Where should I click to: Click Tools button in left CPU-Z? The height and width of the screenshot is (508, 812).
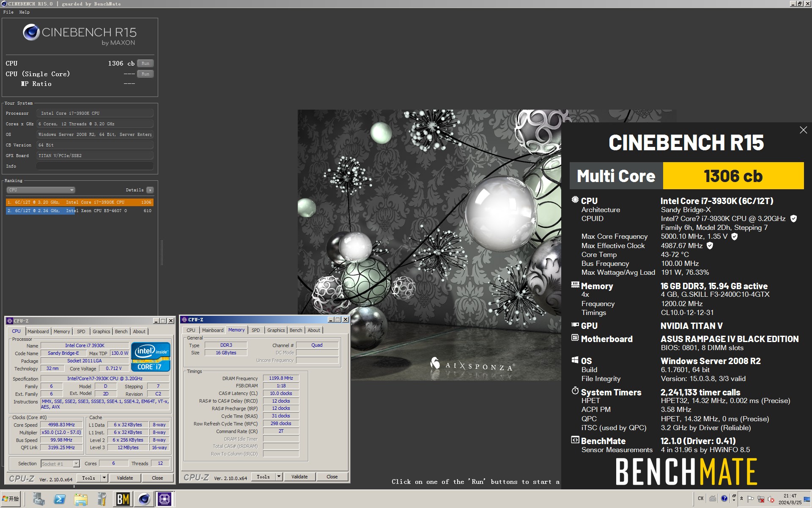[89, 478]
